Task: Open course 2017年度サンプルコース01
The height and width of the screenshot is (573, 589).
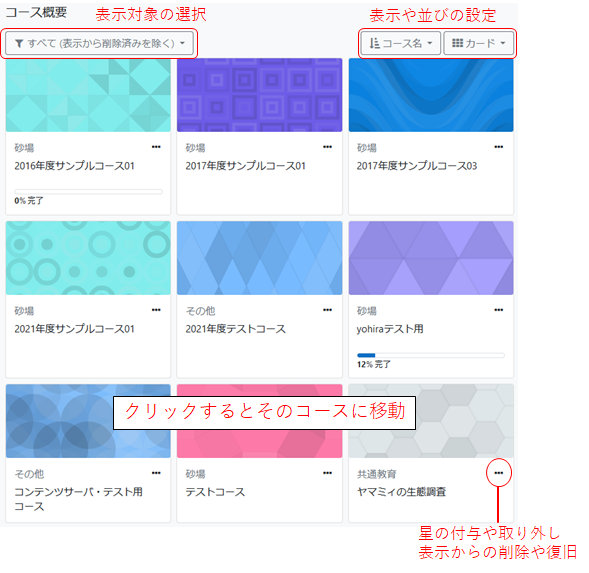Action: pyautogui.click(x=246, y=166)
